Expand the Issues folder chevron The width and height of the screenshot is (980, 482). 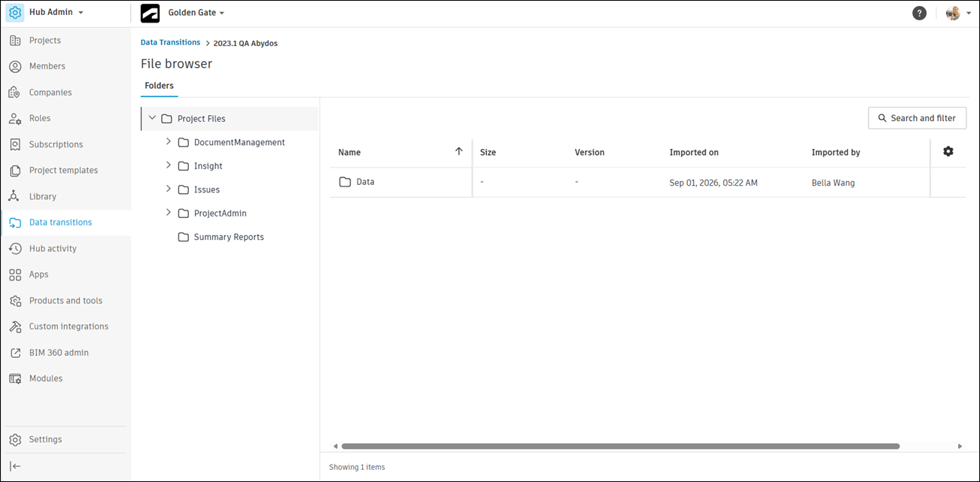[169, 189]
